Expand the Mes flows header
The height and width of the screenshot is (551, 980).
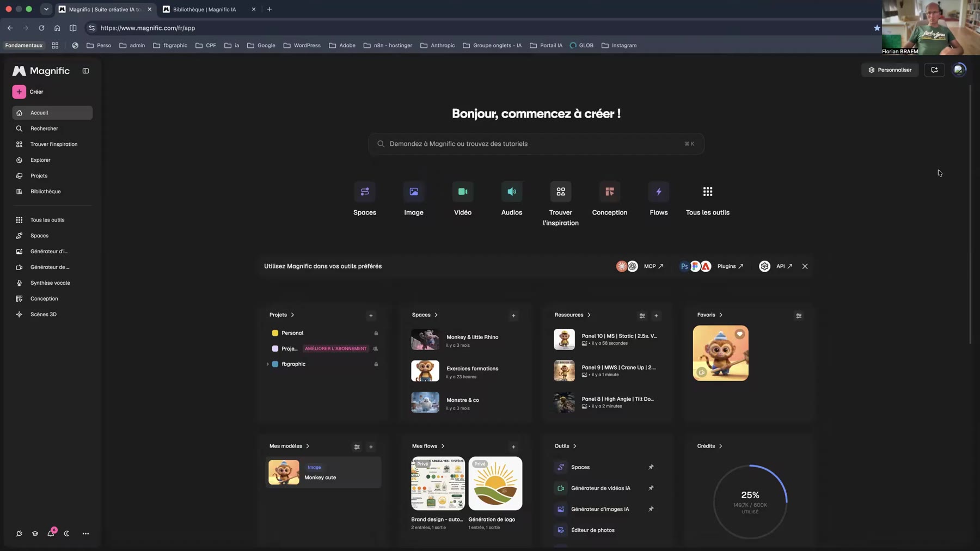coord(428,446)
